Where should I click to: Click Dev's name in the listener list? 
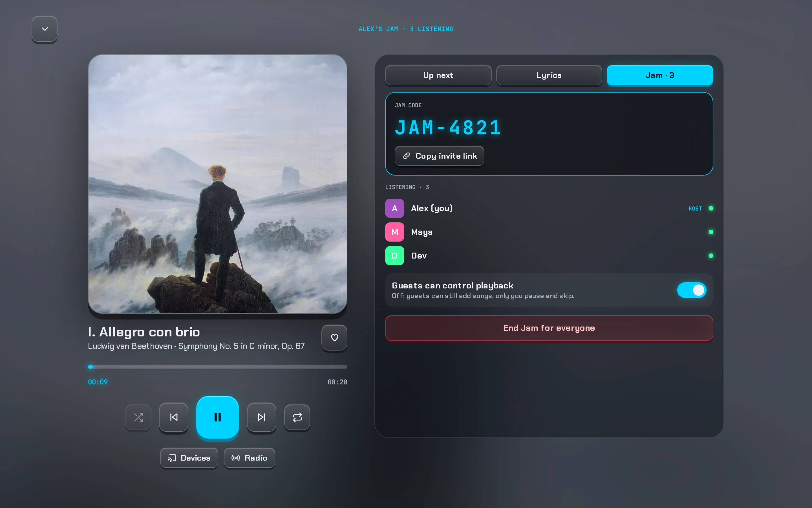pyautogui.click(x=419, y=256)
